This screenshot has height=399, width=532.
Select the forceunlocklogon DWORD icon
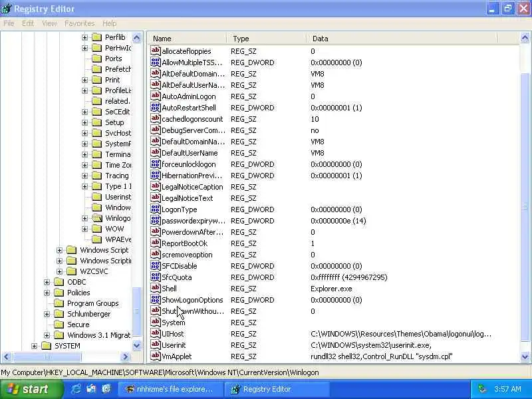[156, 164]
